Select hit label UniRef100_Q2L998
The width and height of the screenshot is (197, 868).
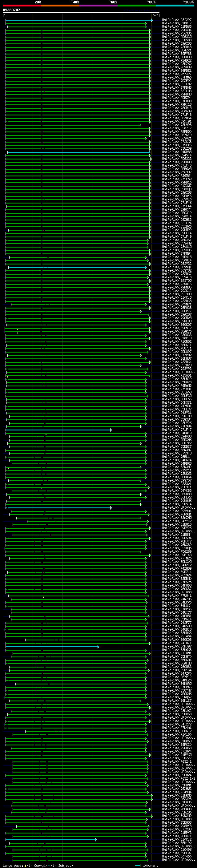tap(176, 125)
